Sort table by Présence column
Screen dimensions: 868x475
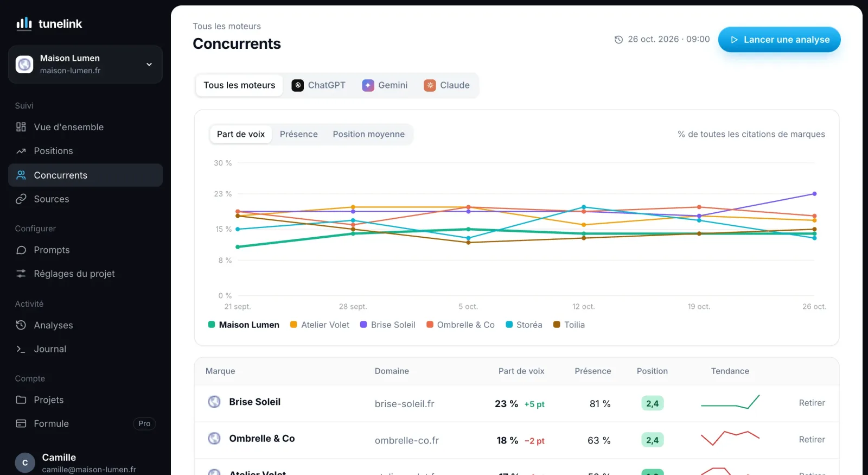pos(593,371)
